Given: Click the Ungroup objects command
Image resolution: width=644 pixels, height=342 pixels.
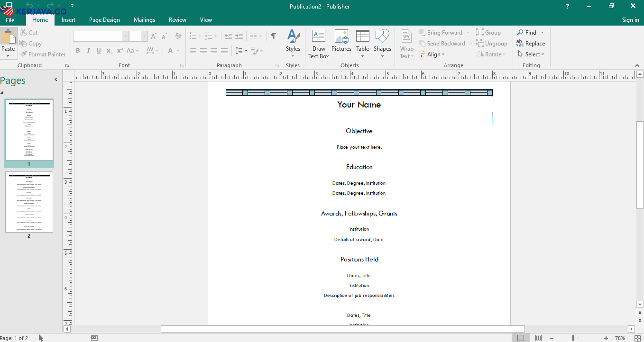Looking at the screenshot, I should click(x=492, y=43).
